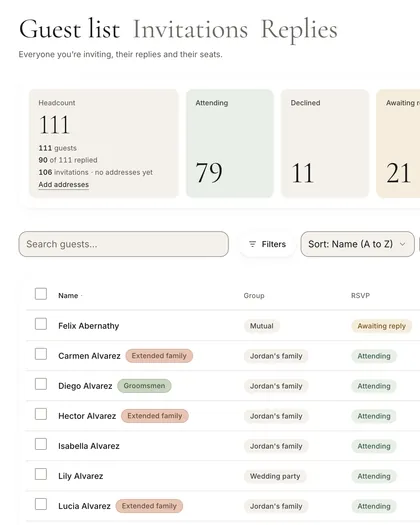Click Lucia Alvarez's Attending status

coord(374,506)
